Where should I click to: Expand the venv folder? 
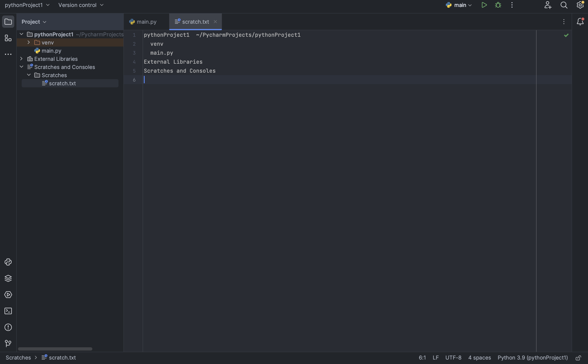29,42
